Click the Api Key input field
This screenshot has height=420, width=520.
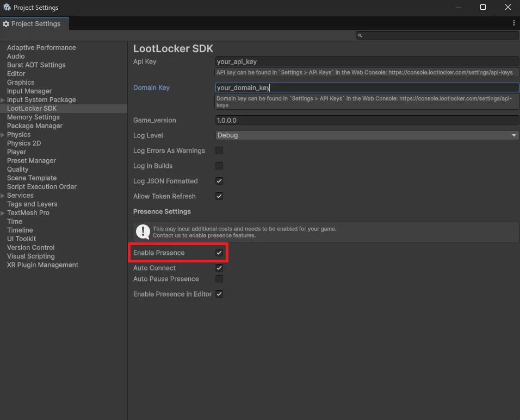pos(367,61)
